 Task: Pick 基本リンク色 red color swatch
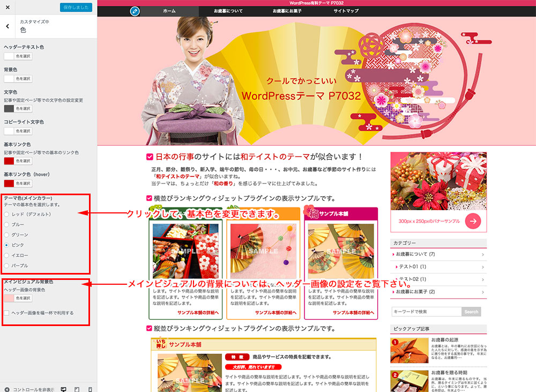[9, 161]
